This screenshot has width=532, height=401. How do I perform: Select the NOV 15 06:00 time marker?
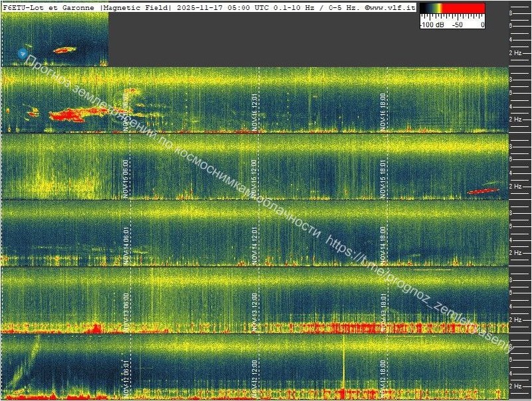coord(126,179)
